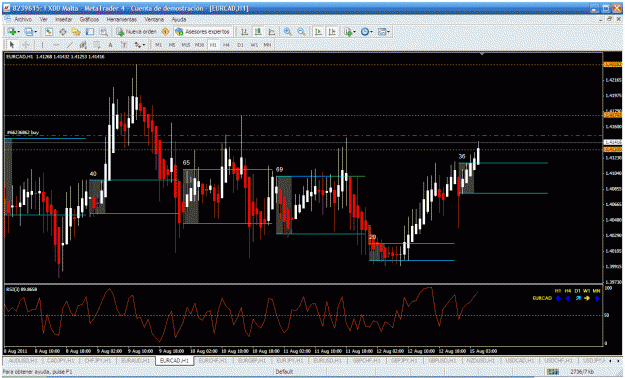Open the Ventana menu
The image size is (625, 378).
tap(154, 19)
